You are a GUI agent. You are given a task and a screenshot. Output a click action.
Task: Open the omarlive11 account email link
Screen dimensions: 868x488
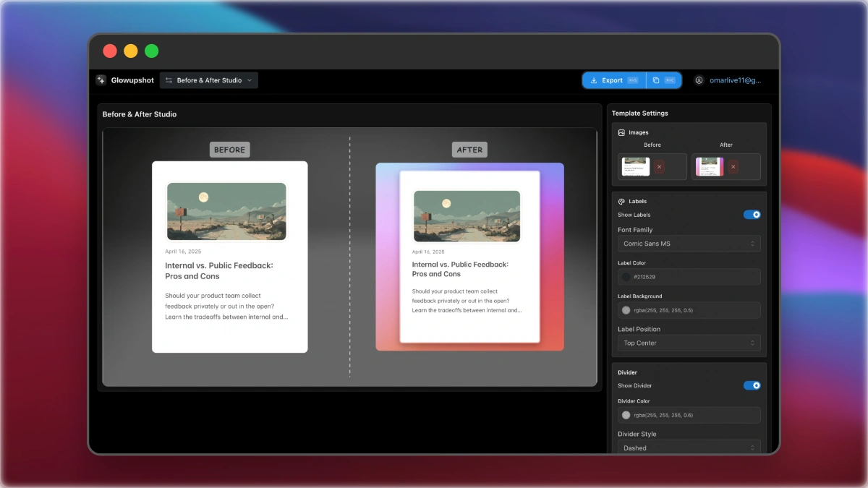735,80
